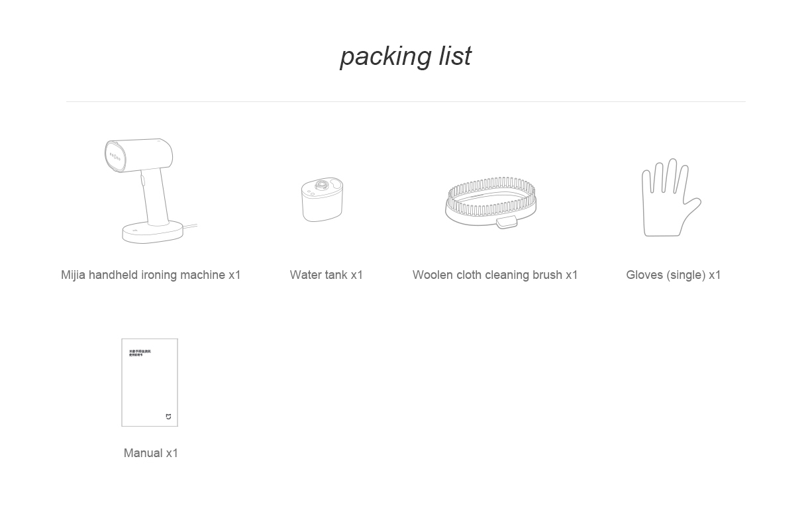Click the button on the ironing machine handle

click(x=142, y=181)
